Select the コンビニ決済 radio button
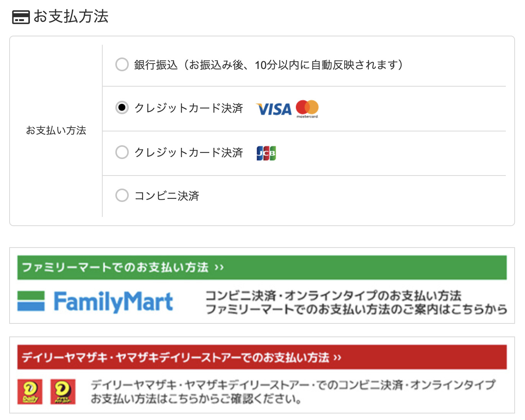Image resolution: width=525 pixels, height=420 pixels. click(122, 195)
